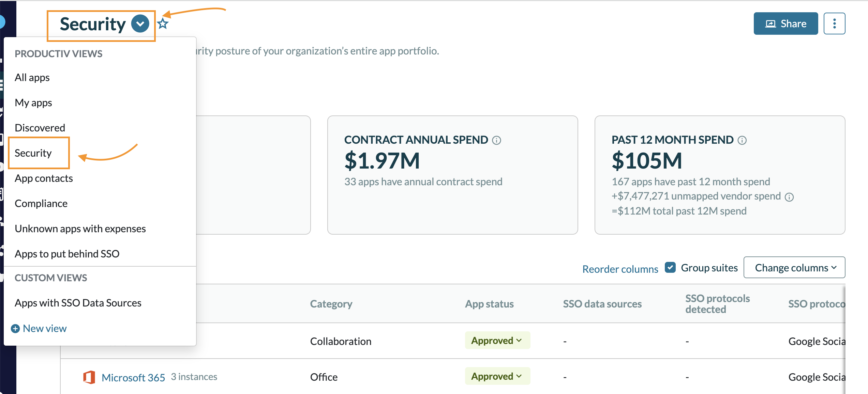Viewport: 868px width, 394px height.
Task: Click the favorite star icon beside Security
Action: [x=163, y=24]
